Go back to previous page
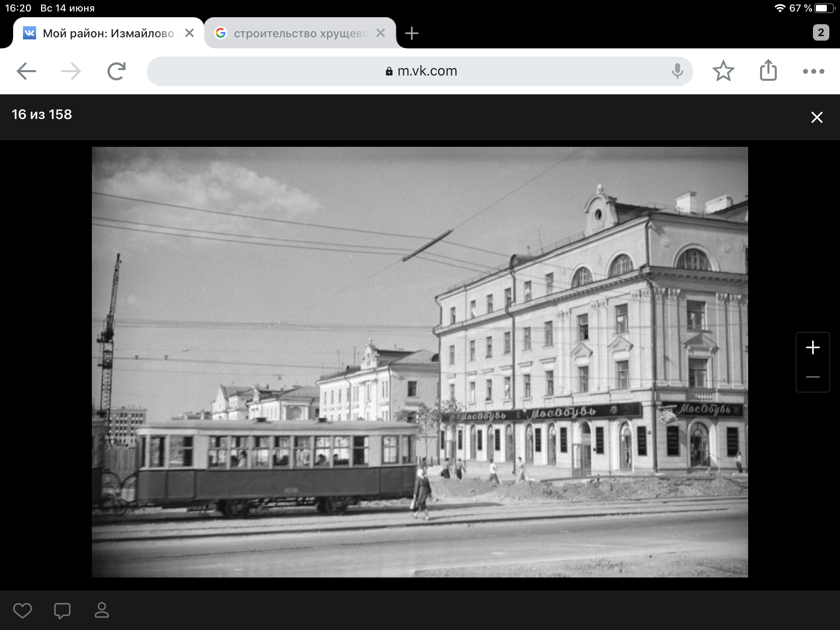 pos(26,71)
